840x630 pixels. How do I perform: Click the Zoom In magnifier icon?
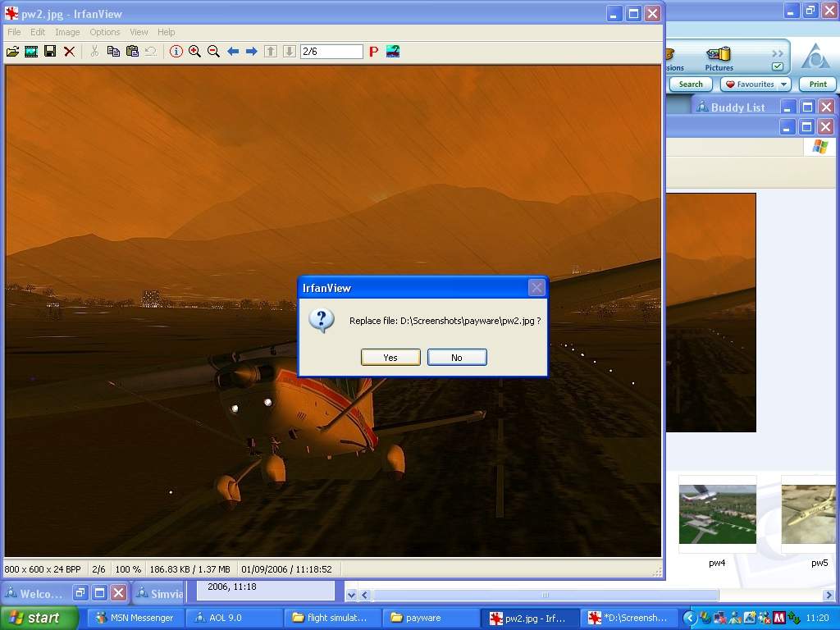(x=194, y=52)
